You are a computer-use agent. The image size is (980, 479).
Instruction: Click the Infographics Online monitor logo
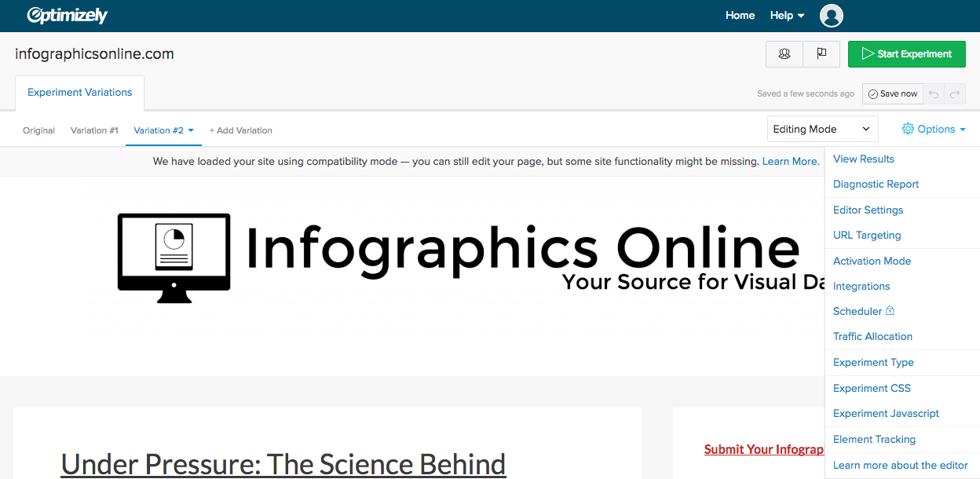pos(174,258)
